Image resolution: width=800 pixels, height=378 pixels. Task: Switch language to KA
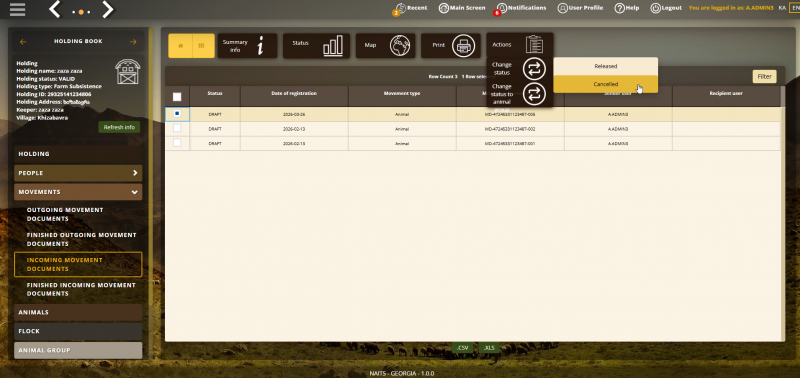click(782, 8)
